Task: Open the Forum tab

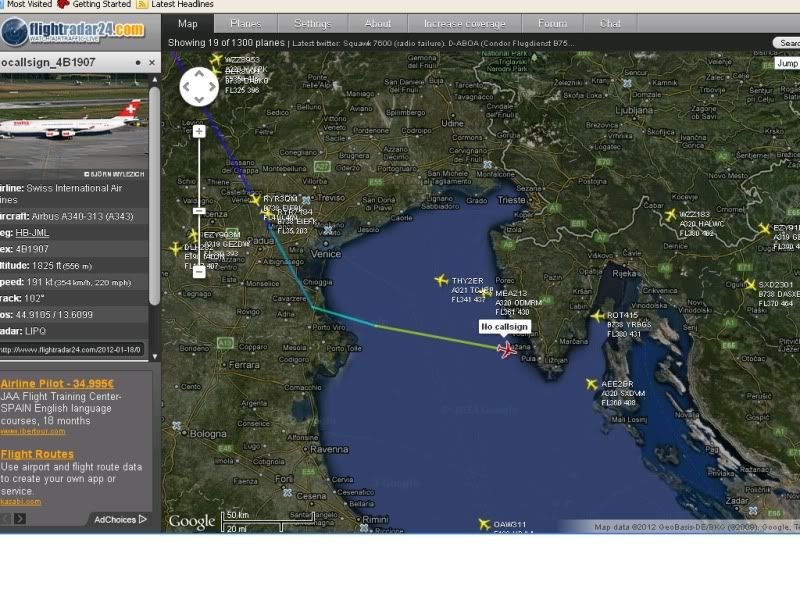Action: click(553, 23)
